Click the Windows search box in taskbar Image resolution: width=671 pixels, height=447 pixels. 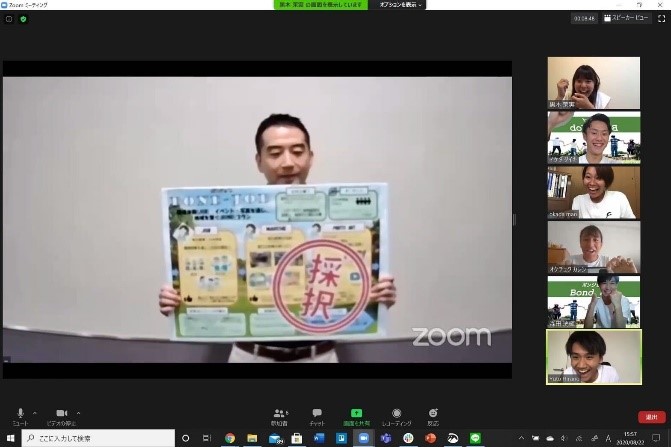98,438
